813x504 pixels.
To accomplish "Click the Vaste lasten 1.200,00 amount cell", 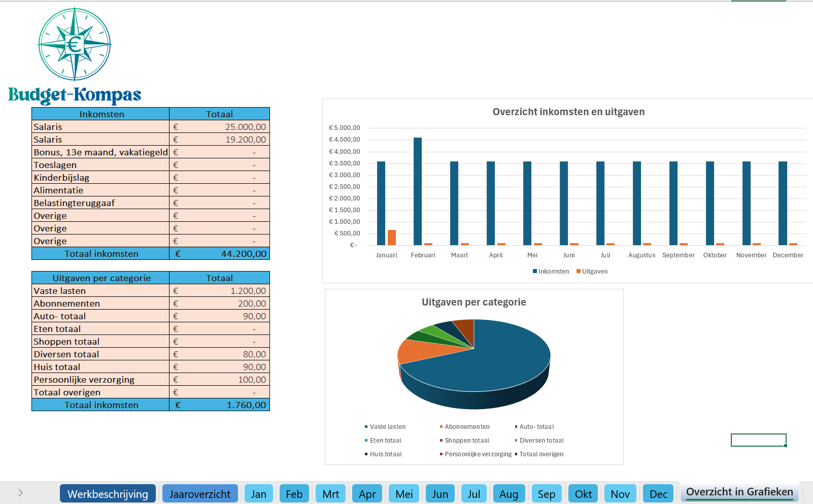I will (x=219, y=291).
